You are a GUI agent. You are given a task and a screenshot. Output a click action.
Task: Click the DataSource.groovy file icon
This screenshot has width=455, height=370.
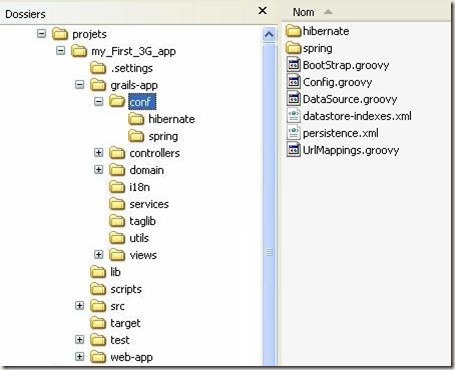click(x=294, y=99)
